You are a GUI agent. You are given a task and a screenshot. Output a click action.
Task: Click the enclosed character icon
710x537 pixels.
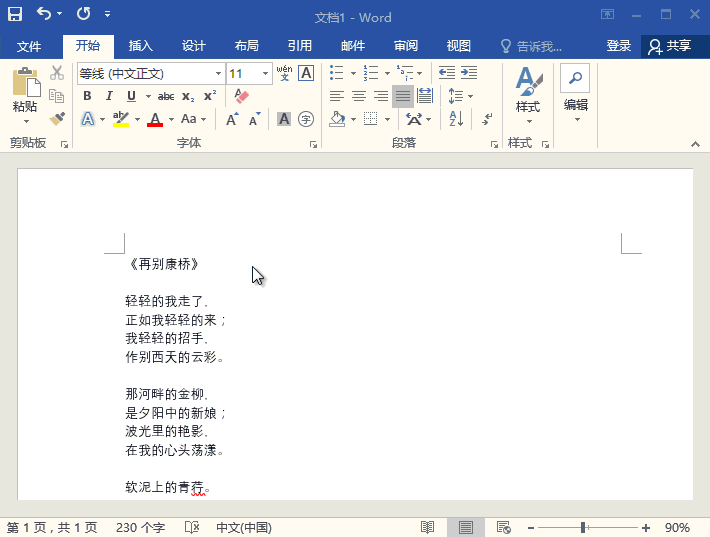pyautogui.click(x=306, y=119)
